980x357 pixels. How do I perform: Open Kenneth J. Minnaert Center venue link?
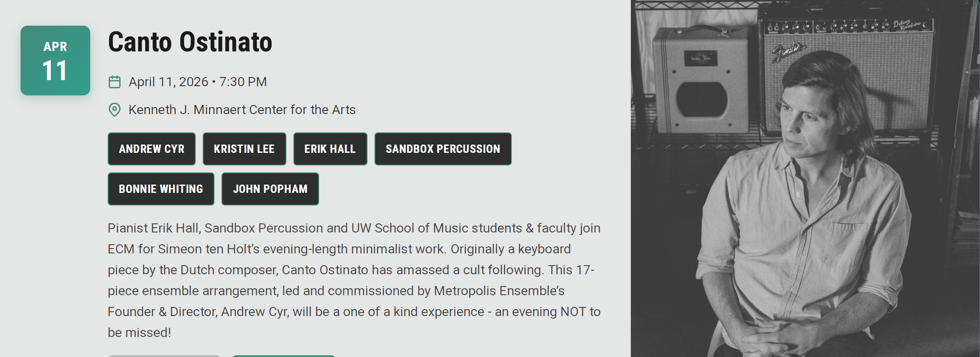click(242, 110)
